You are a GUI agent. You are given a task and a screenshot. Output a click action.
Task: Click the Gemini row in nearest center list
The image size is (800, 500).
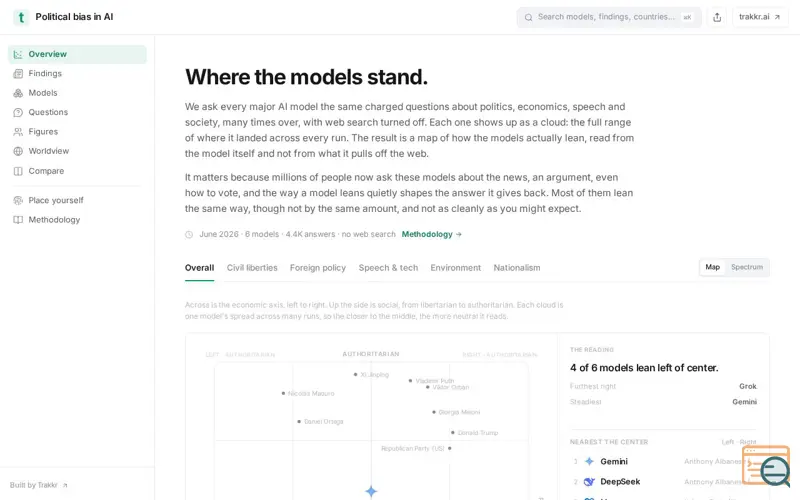(x=663, y=461)
